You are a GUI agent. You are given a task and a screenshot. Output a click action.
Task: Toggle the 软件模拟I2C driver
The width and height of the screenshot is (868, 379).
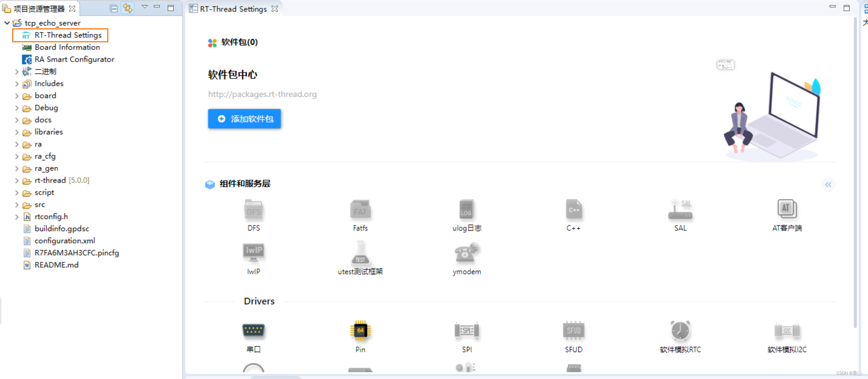pos(786,331)
